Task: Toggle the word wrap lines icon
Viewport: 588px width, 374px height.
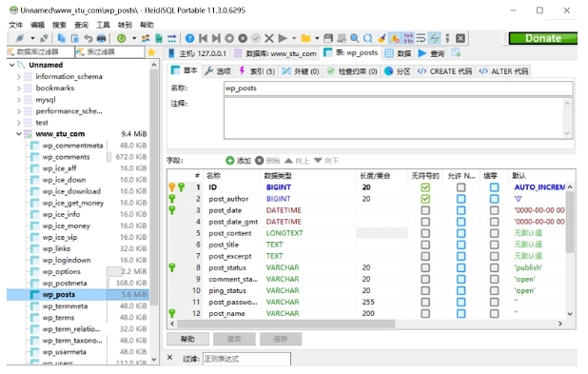Action: pyautogui.click(x=421, y=38)
